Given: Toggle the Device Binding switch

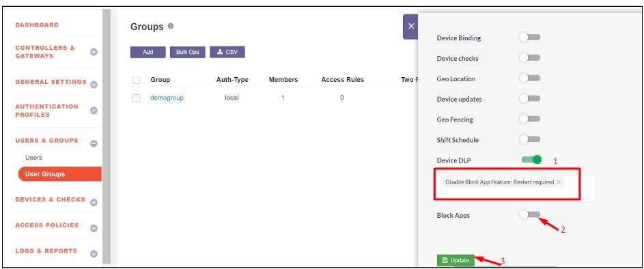Looking at the screenshot, I should (x=530, y=38).
